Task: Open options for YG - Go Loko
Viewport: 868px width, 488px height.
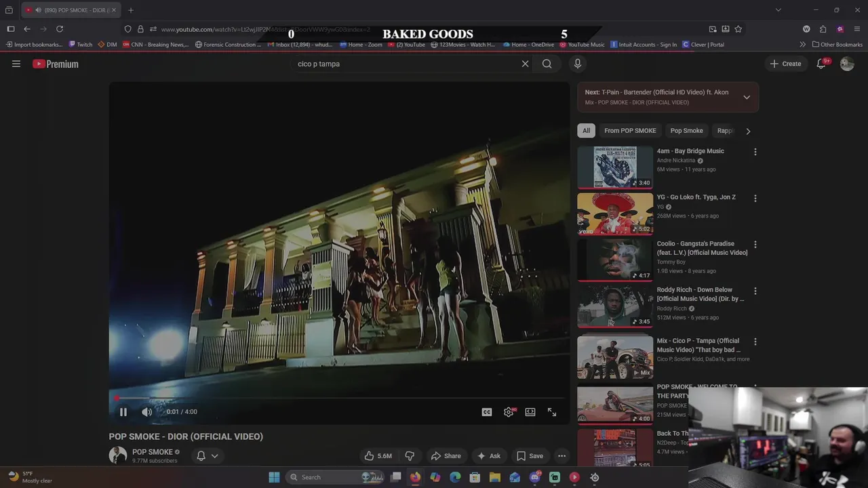Action: [755, 199]
